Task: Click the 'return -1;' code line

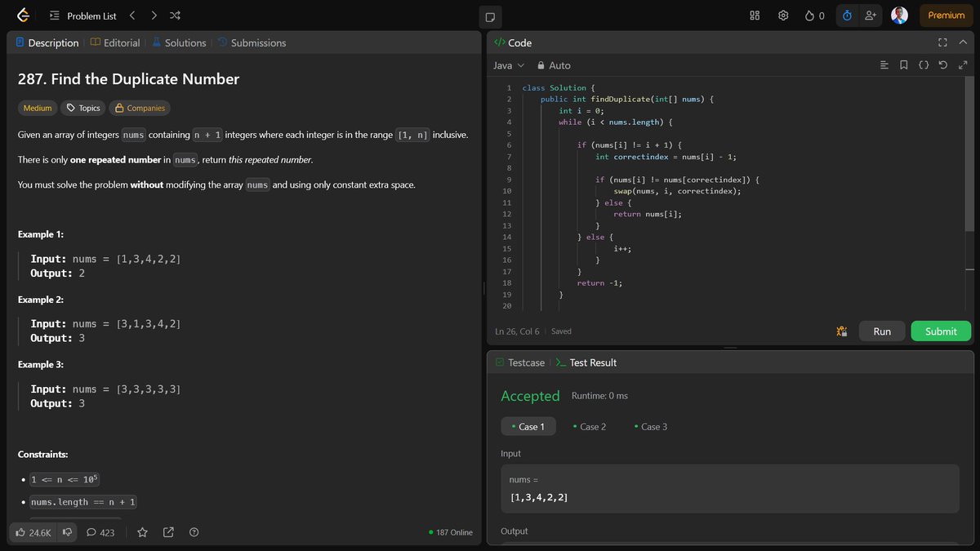Action: pyautogui.click(x=599, y=282)
